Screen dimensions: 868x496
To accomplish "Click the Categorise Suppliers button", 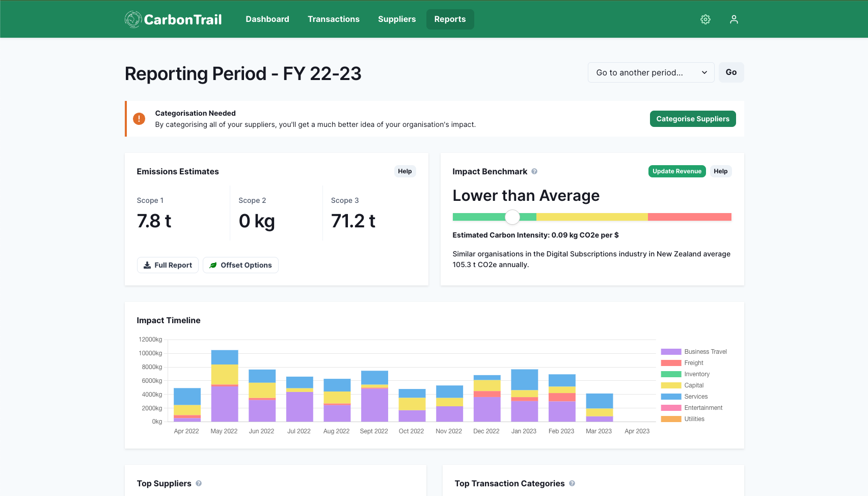I will [x=693, y=119].
